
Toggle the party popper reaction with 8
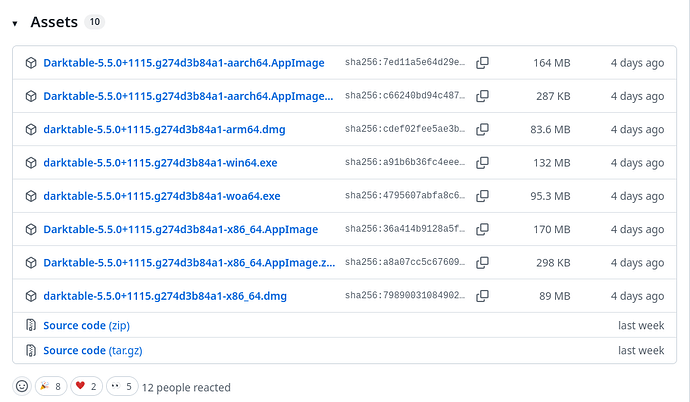(51, 386)
